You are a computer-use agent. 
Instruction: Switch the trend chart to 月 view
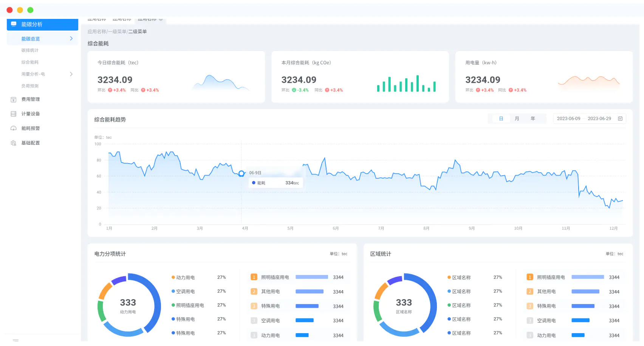tap(517, 119)
